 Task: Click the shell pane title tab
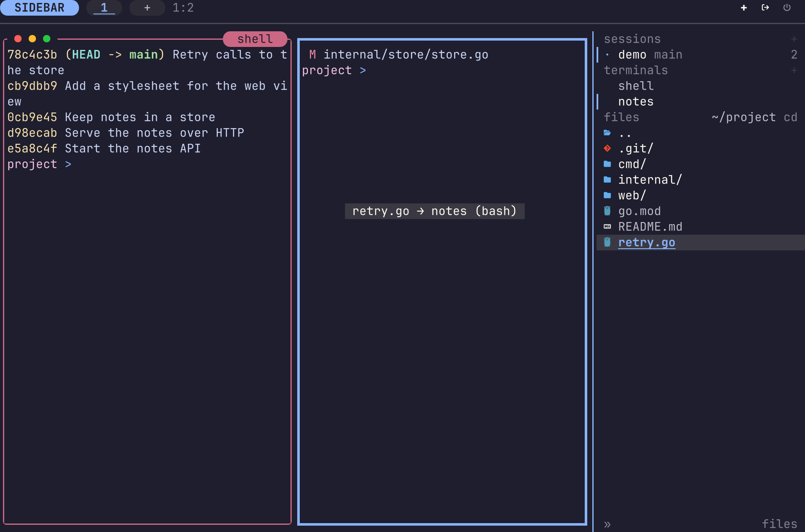(255, 39)
